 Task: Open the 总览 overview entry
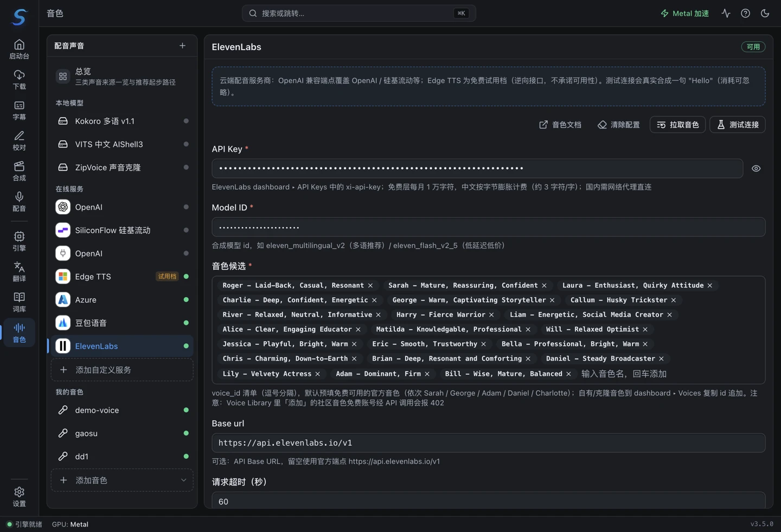tap(122, 76)
